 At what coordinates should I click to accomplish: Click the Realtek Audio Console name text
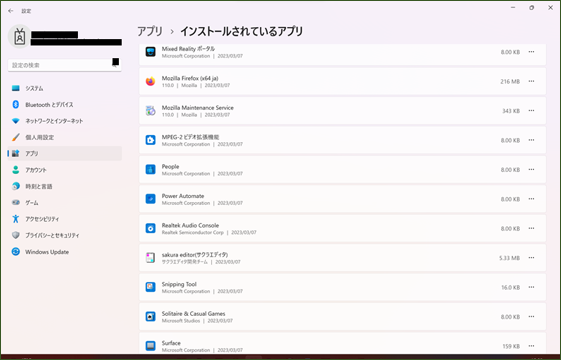(190, 225)
